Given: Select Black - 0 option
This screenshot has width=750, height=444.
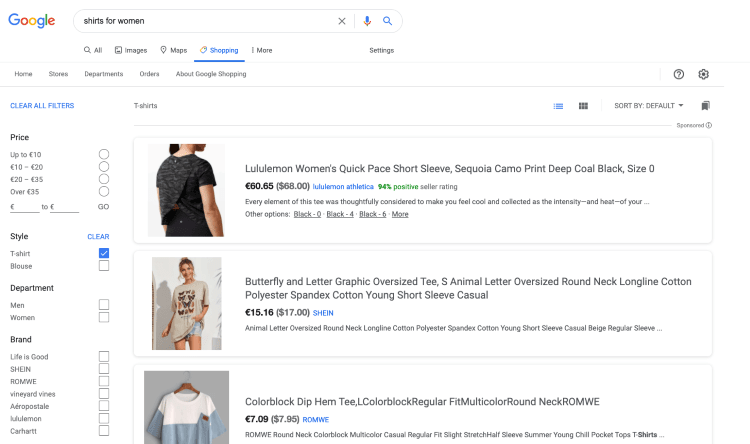Looking at the screenshot, I should [307, 214].
